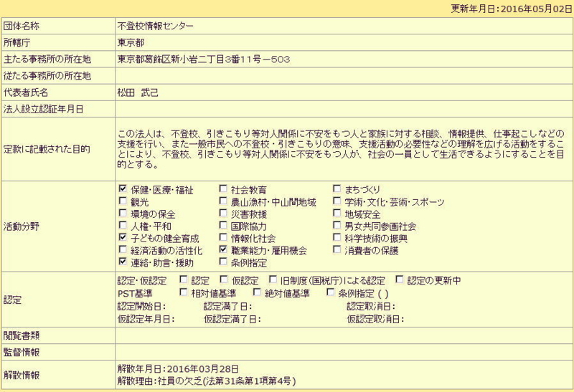Click the 閲覧書類 row label
This screenshot has height=392, width=574.
click(22, 335)
